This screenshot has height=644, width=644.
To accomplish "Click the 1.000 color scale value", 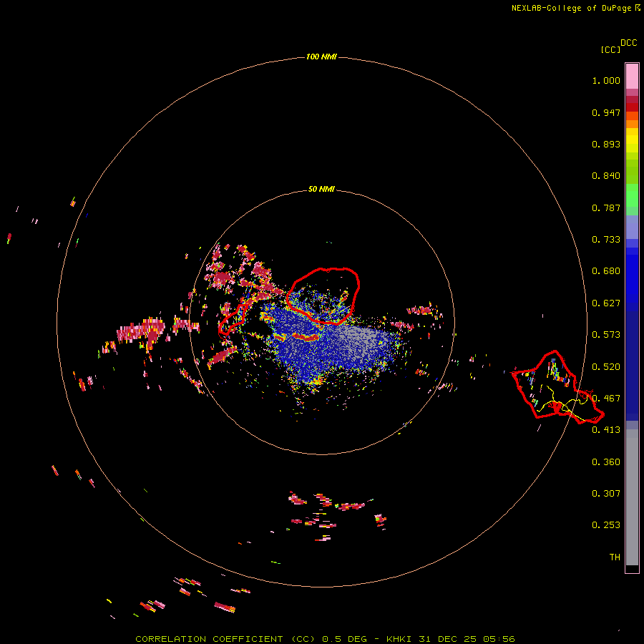I will point(606,80).
